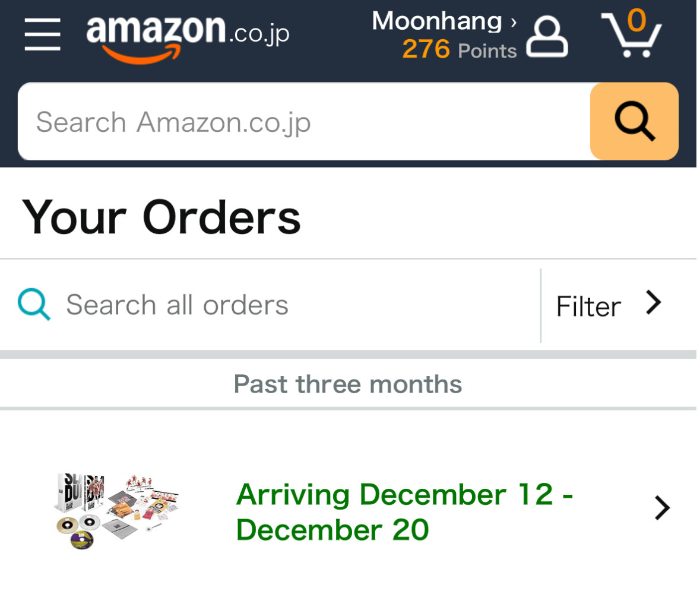Click the teal order search magnifier icon
Image resolution: width=700 pixels, height=591 pixels.
(34, 305)
